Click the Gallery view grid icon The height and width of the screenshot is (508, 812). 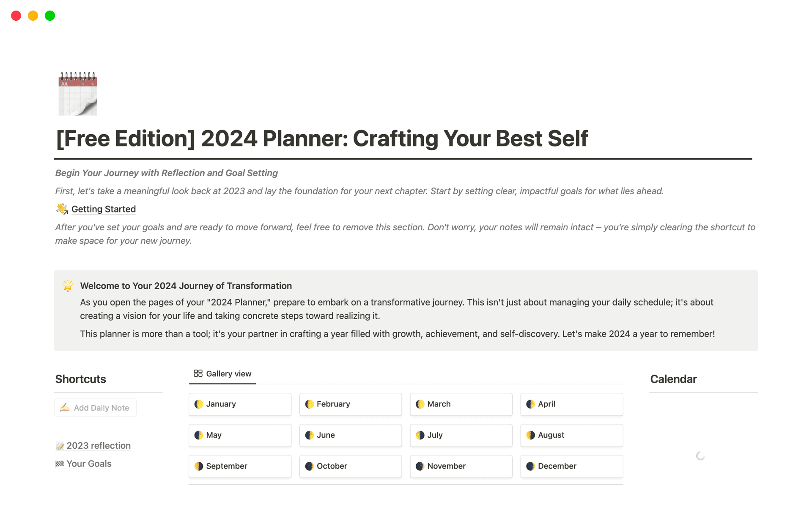coord(198,373)
